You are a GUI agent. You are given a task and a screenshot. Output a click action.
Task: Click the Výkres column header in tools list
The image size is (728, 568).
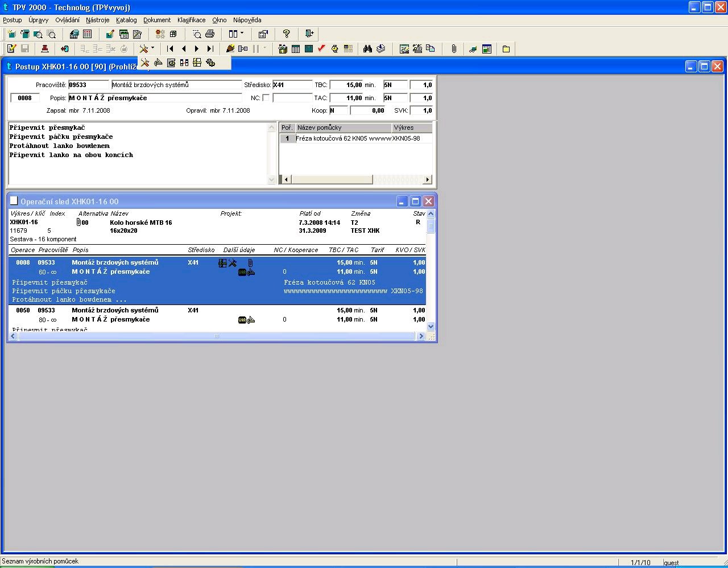click(412, 127)
